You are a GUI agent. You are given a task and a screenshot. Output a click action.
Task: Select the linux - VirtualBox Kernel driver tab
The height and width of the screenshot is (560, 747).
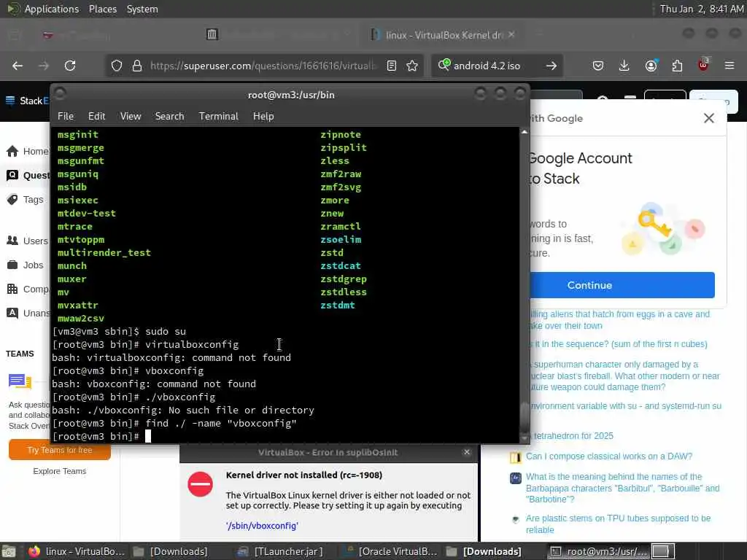pos(443,35)
